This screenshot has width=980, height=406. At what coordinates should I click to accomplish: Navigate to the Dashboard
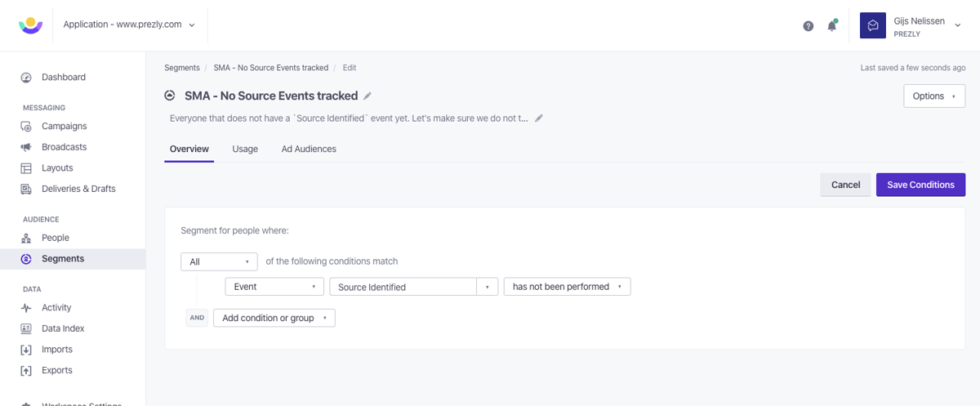[63, 78]
